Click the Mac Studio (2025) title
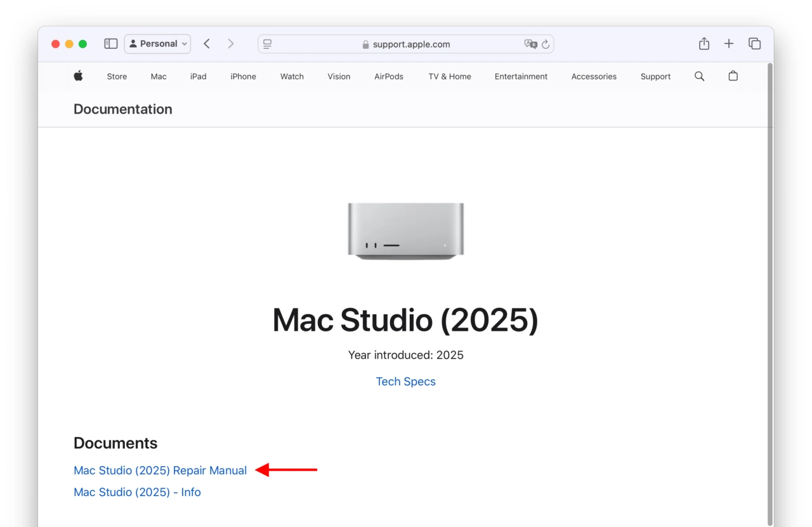The image size is (812, 527). pos(406,320)
